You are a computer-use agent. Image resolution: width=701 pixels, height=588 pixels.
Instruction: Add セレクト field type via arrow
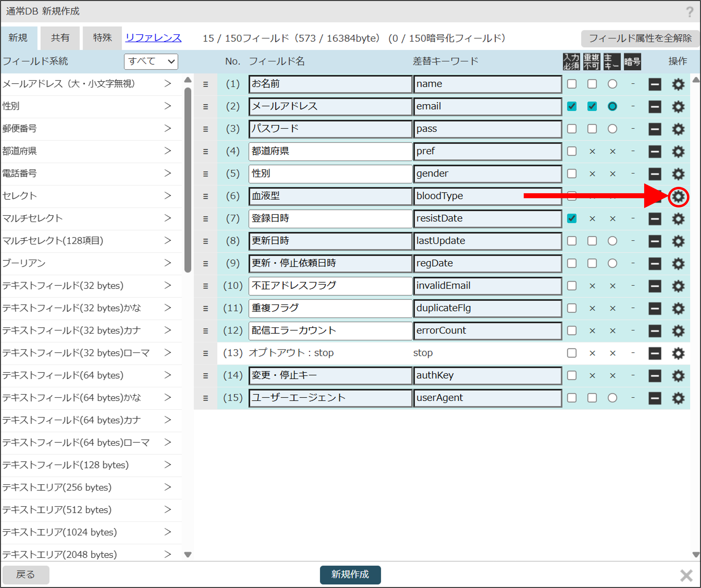click(168, 196)
